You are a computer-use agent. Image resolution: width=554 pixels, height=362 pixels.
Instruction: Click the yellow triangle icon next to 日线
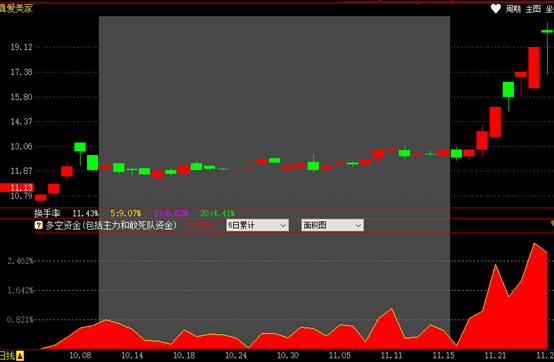click(x=20, y=356)
